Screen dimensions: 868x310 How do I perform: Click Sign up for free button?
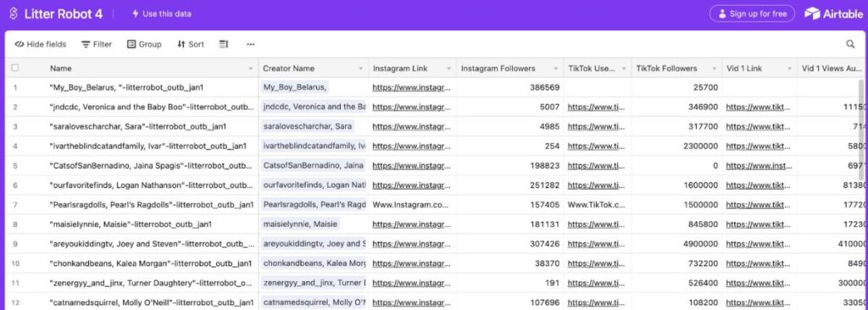[752, 14]
